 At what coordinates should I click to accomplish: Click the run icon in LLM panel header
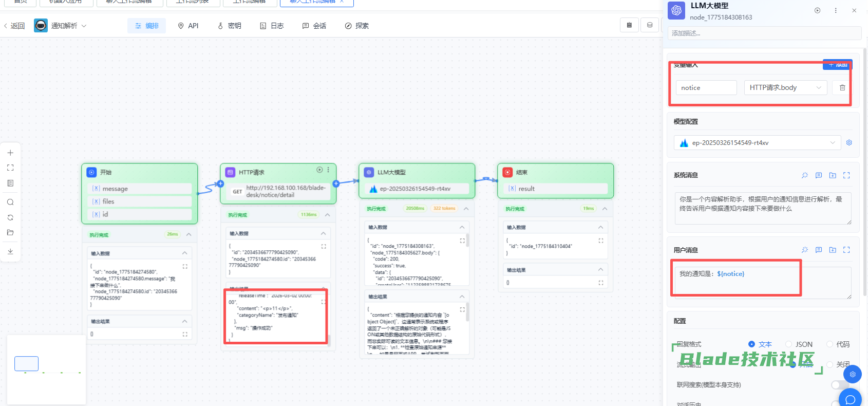click(817, 10)
